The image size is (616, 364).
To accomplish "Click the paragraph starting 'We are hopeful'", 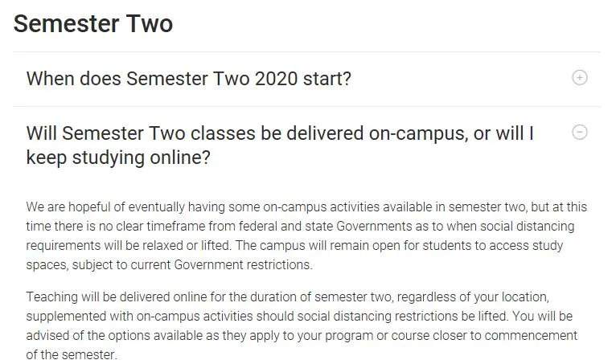I will (306, 235).
